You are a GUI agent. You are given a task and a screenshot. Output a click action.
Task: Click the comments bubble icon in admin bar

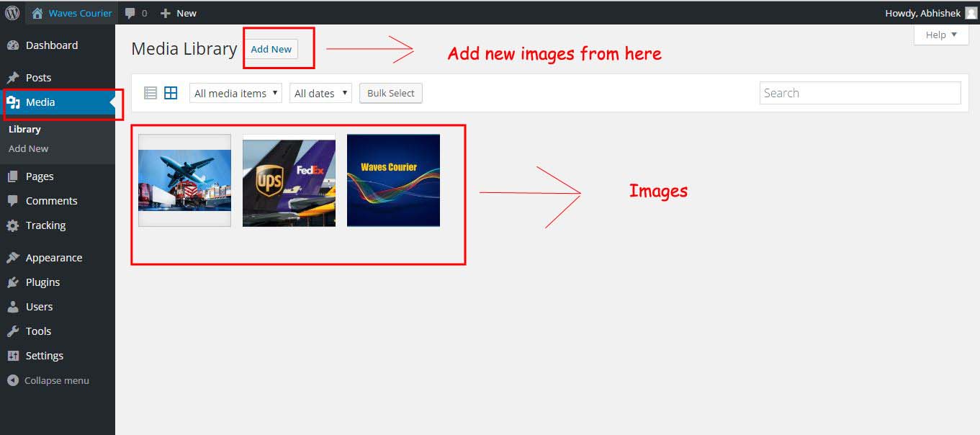point(130,13)
